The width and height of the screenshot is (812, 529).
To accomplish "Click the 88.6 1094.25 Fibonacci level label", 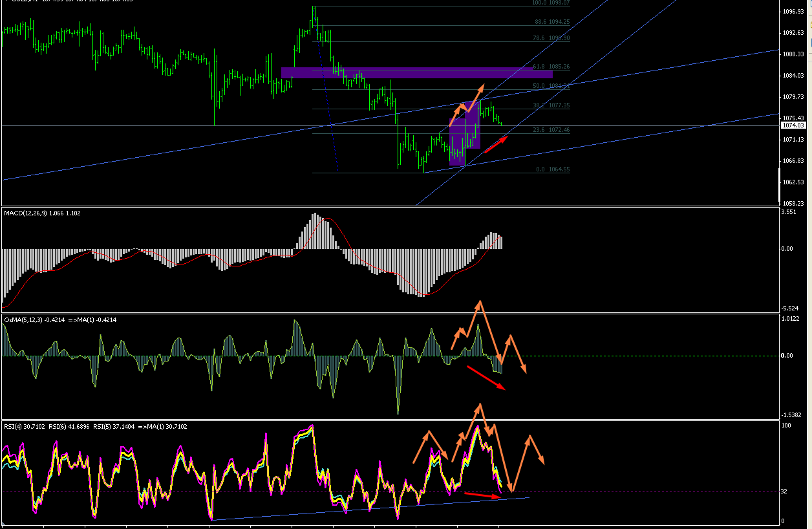I will click(551, 22).
